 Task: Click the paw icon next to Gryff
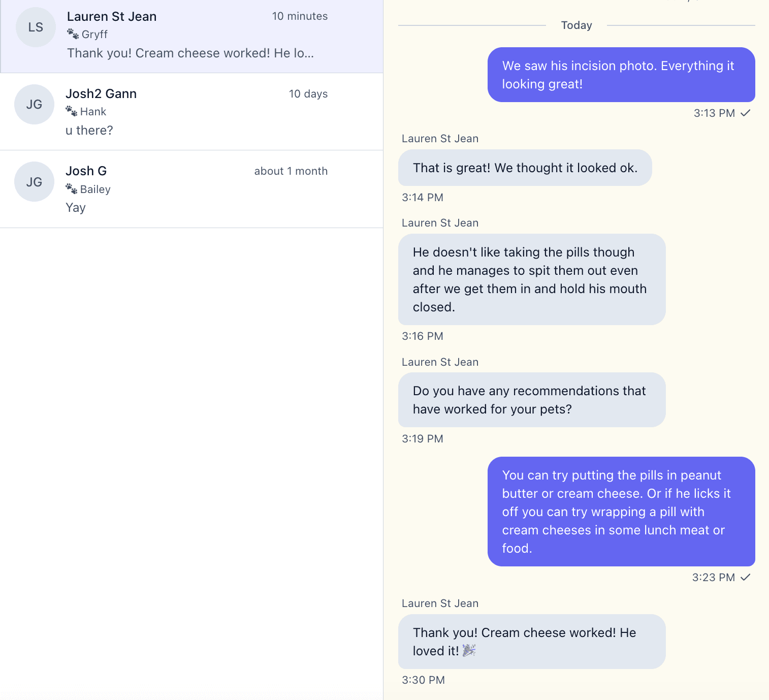point(73,33)
